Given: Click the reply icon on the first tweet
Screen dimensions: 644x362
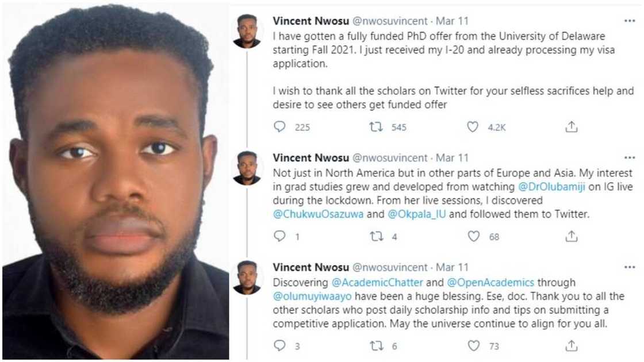Looking at the screenshot, I should tap(279, 126).
